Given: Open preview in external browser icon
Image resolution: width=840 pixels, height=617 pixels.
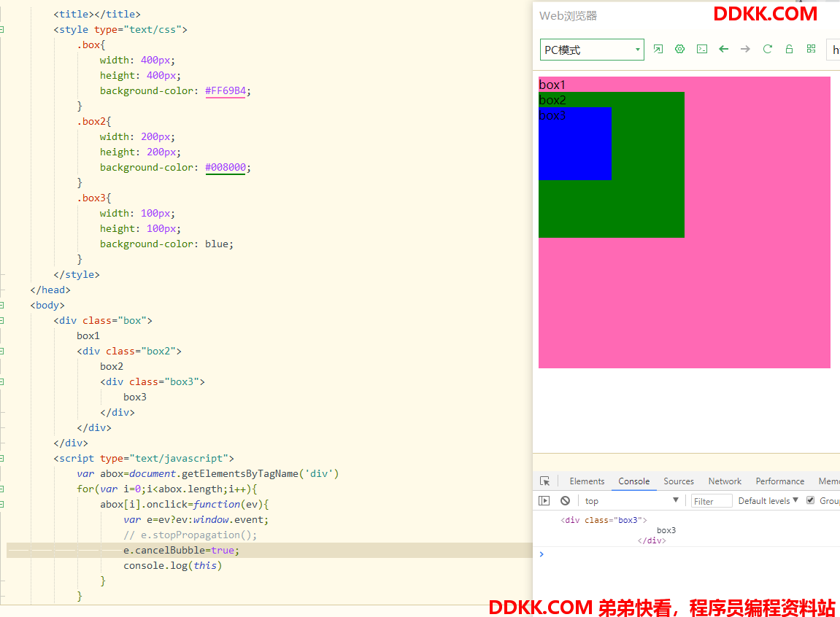Looking at the screenshot, I should (x=658, y=50).
